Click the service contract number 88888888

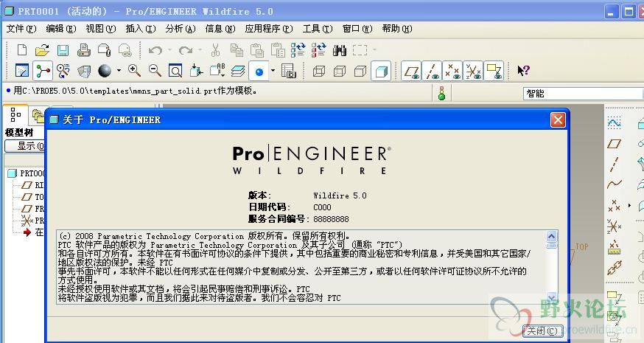coord(331,219)
